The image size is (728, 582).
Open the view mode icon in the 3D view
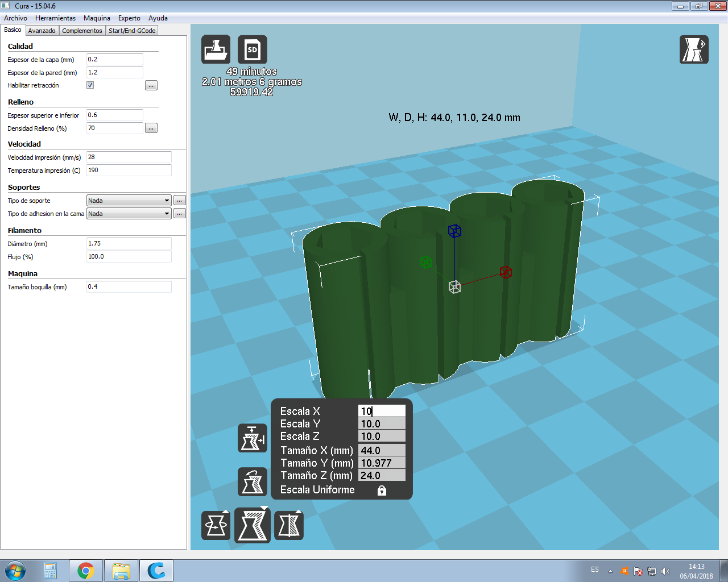(694, 49)
